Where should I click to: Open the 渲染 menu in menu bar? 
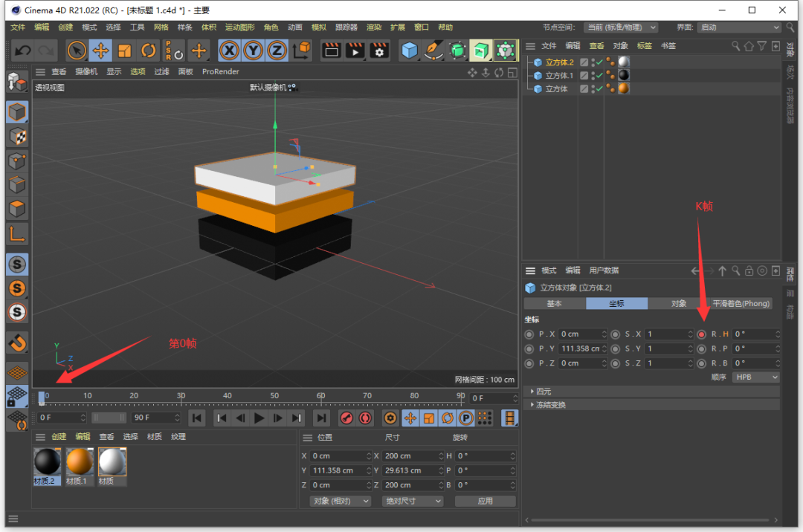pos(374,27)
